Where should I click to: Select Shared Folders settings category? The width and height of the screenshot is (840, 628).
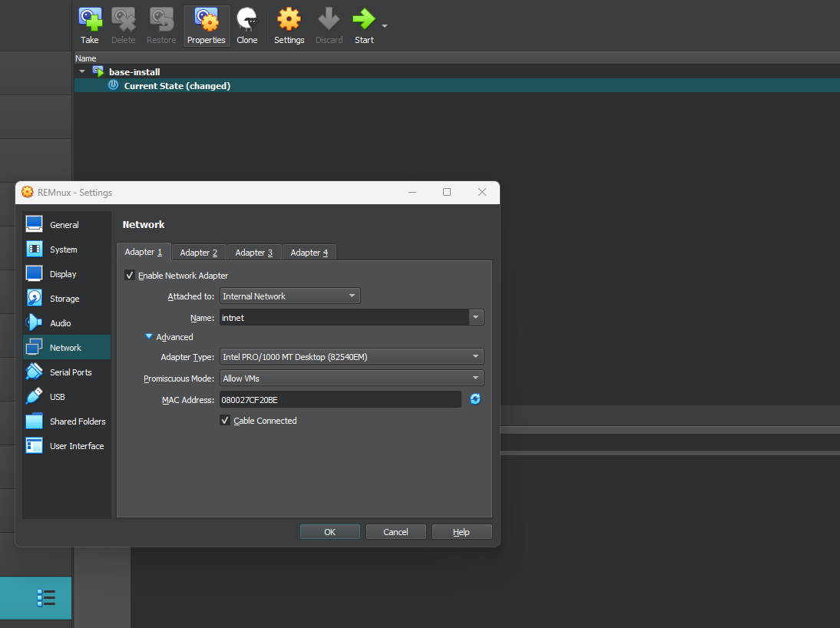[x=77, y=421]
